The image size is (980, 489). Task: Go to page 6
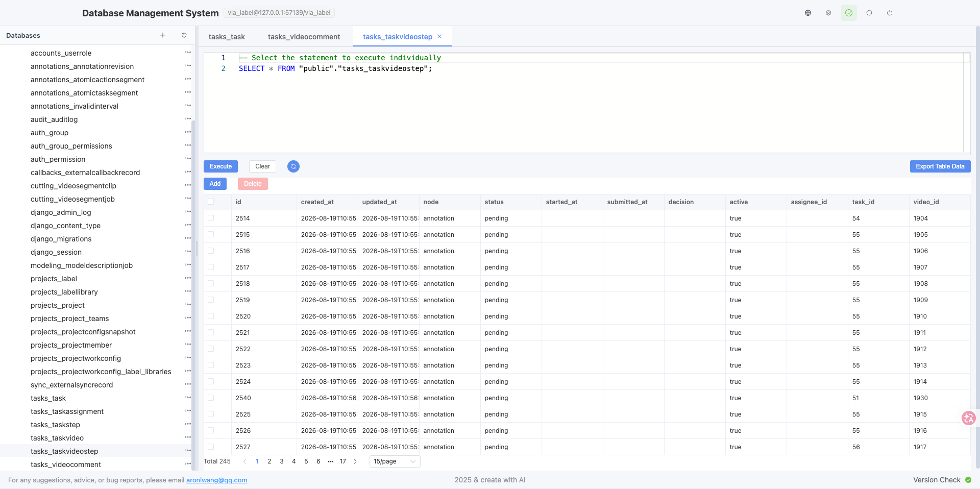point(318,461)
